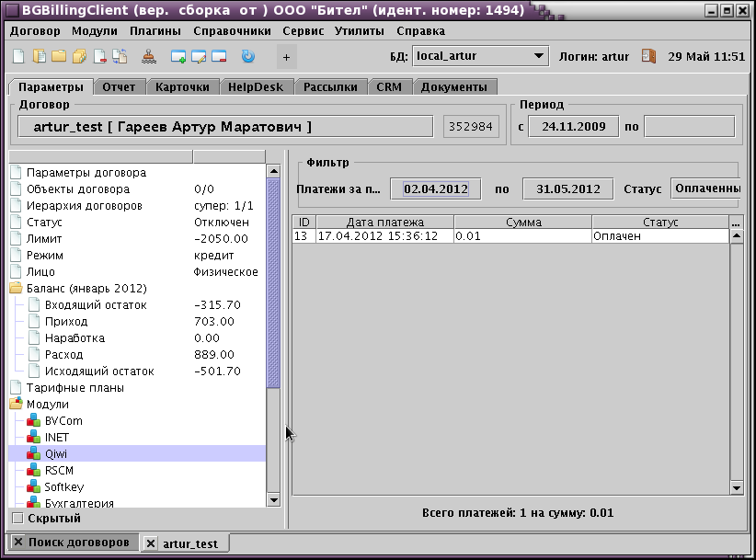Switch to the HelpDesk tab

click(257, 87)
